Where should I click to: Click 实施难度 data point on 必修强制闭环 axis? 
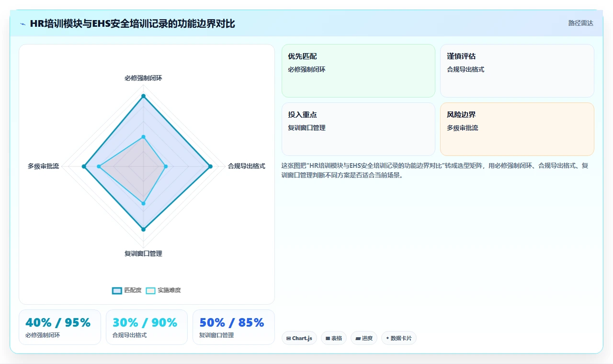(x=143, y=137)
